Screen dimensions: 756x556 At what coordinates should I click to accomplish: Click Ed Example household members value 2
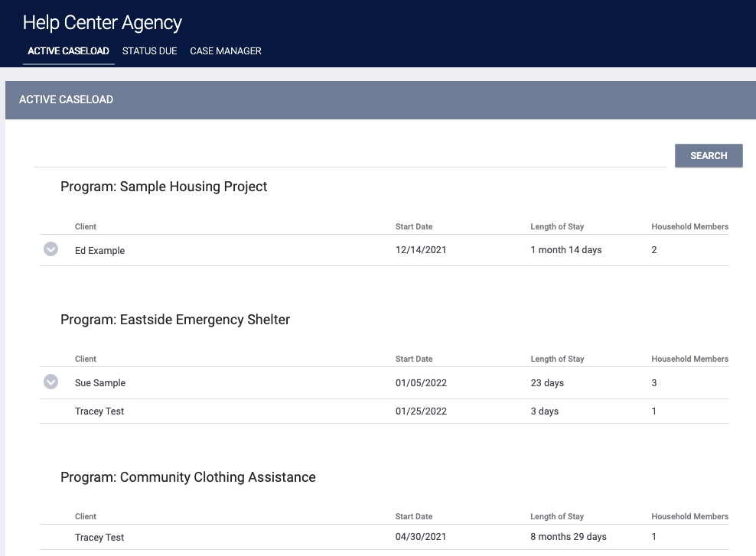(653, 249)
